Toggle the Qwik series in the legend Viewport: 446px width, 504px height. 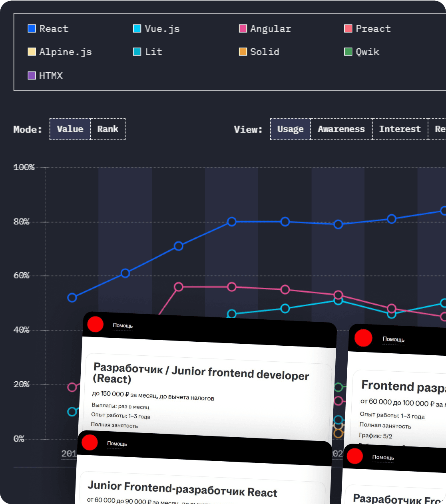click(x=362, y=52)
